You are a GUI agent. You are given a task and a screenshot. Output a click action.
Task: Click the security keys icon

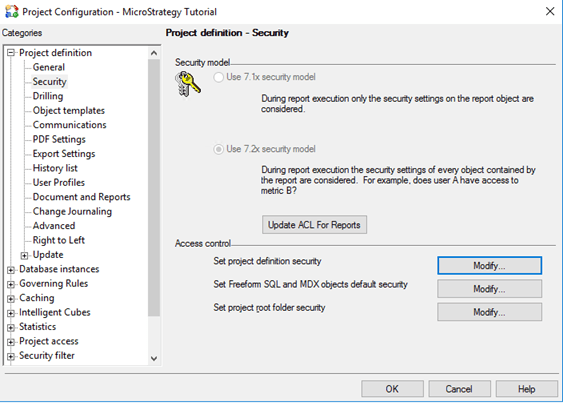coord(187,84)
